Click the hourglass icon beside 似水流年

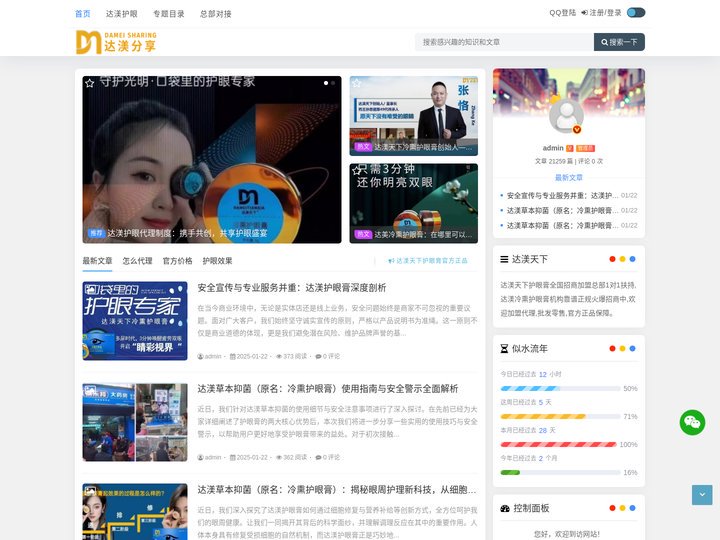coord(504,349)
